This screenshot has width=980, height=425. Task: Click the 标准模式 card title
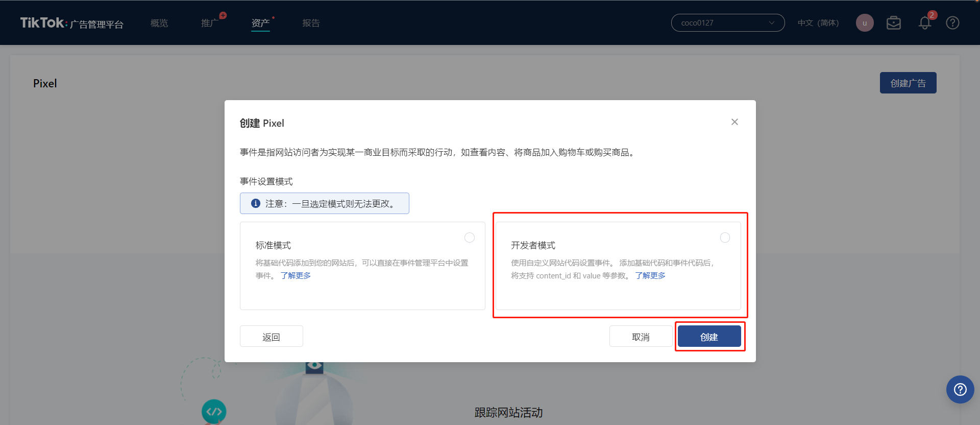tap(273, 245)
